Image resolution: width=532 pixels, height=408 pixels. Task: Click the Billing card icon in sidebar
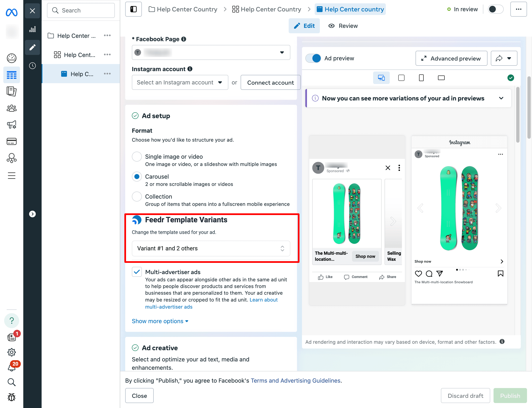pos(11,141)
